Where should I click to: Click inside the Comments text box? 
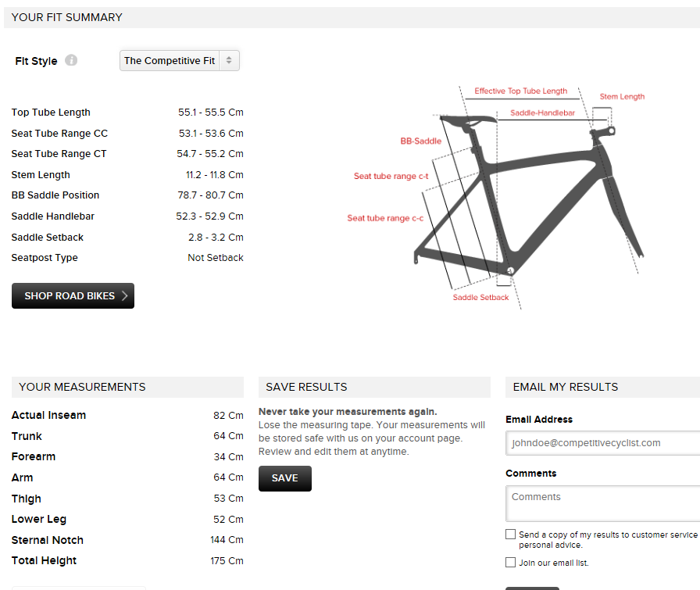[x=602, y=504]
